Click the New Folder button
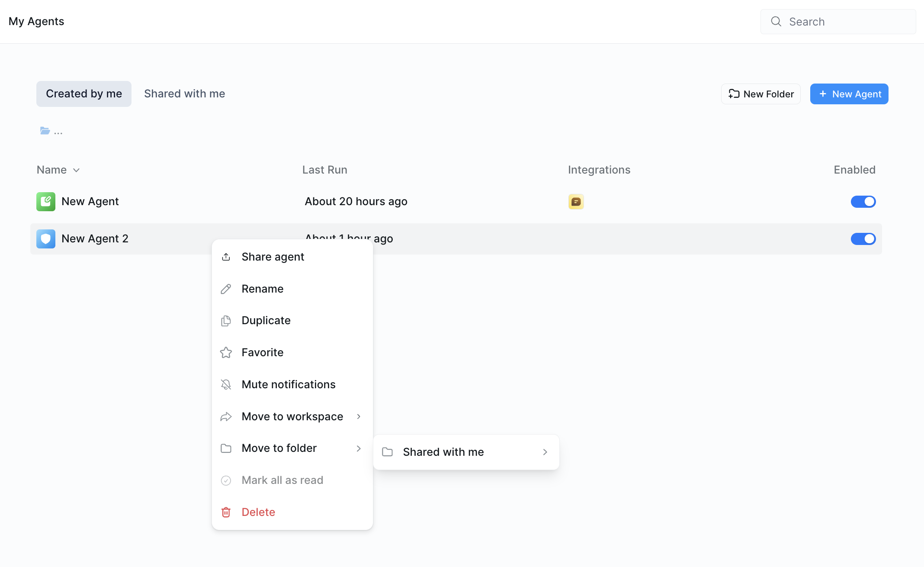The width and height of the screenshot is (924, 567). coord(760,93)
